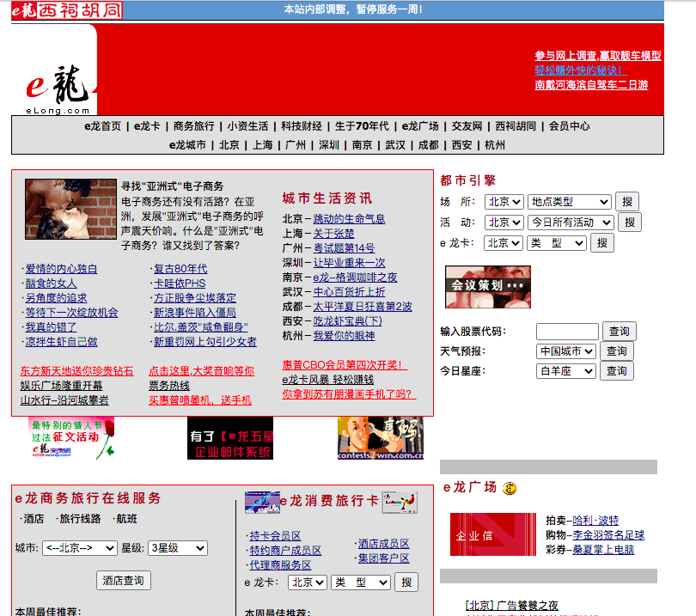Click the right e龙消费旅行卡 card image
Screen dimensions: 696x616
[400, 502]
